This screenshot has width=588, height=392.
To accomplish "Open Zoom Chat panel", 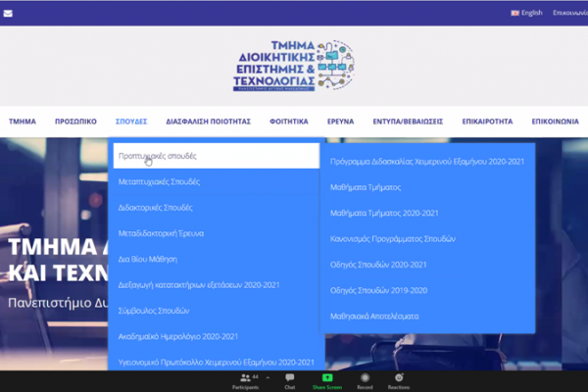I will [x=290, y=381].
